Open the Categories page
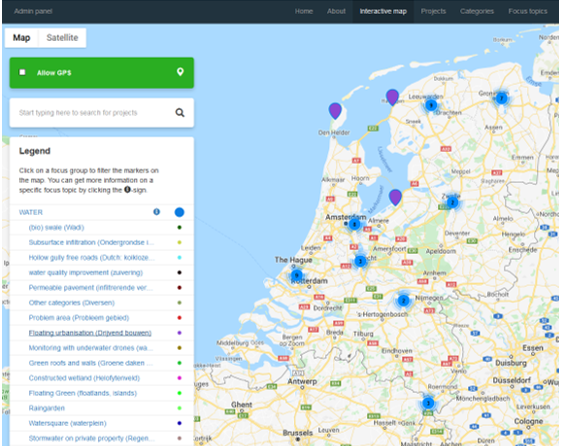566x448 pixels. (x=476, y=11)
